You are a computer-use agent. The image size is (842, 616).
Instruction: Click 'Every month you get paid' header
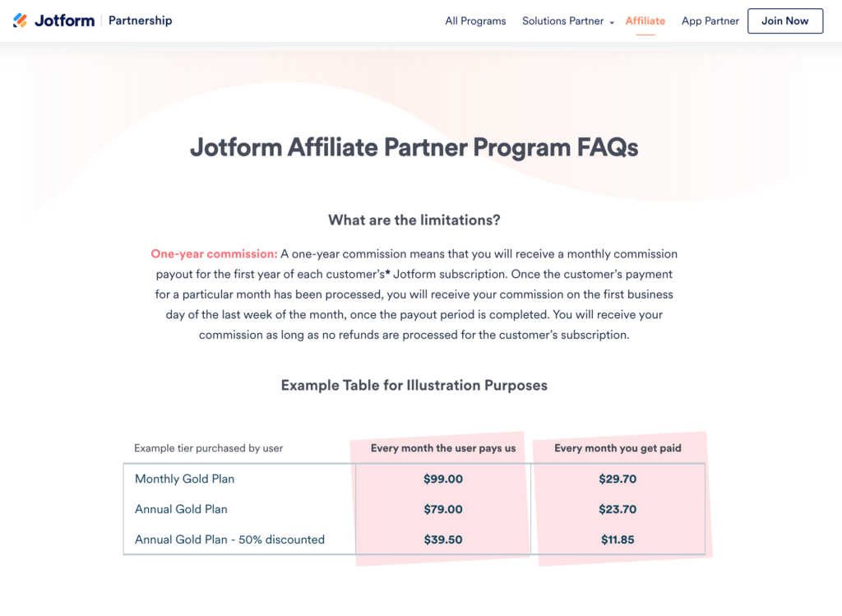click(618, 448)
